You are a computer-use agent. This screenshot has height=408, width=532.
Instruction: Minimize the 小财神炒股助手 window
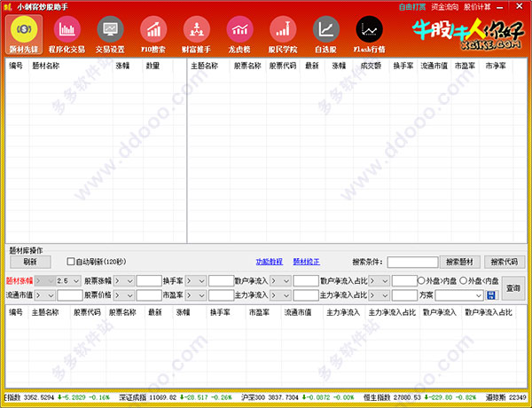pyautogui.click(x=500, y=7)
